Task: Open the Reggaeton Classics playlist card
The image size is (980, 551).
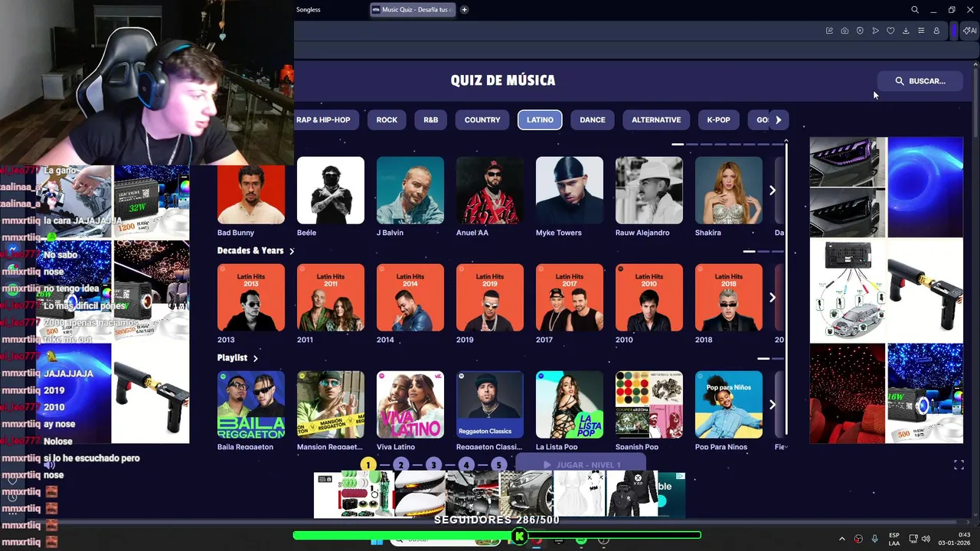Action: pos(490,411)
